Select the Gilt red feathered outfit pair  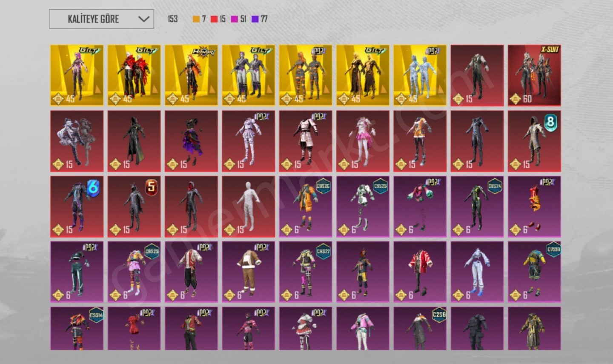click(x=134, y=75)
